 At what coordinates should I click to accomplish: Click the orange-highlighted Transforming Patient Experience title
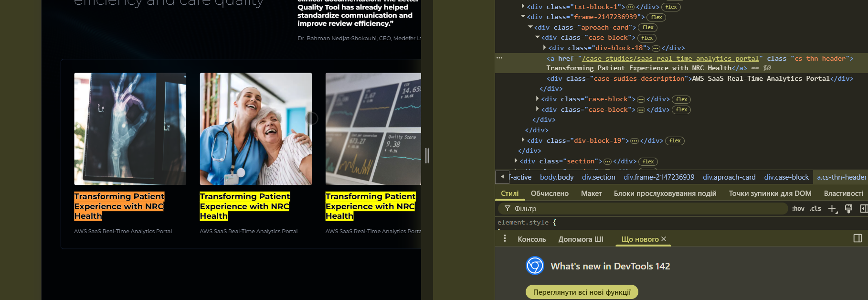119,206
